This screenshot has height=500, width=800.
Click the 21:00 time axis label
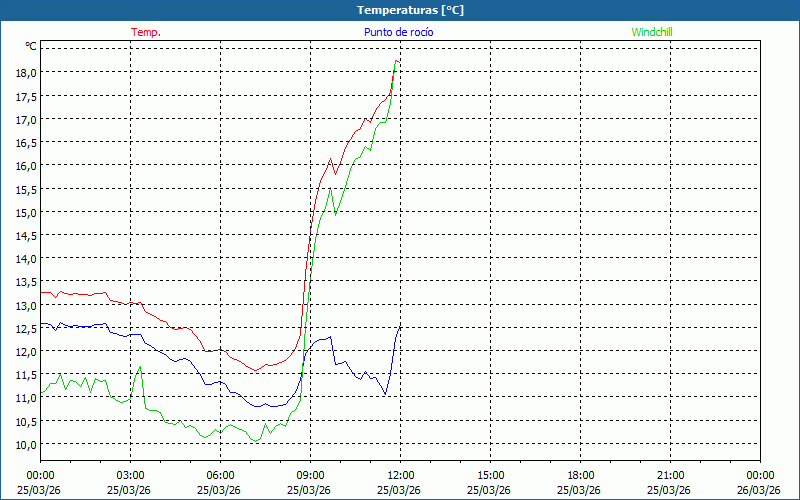pyautogui.click(x=670, y=475)
